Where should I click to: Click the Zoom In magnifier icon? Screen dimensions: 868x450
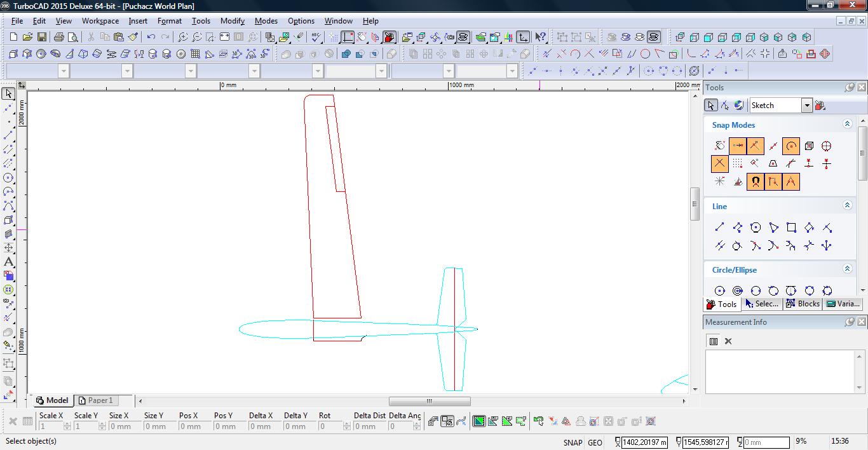click(182, 37)
